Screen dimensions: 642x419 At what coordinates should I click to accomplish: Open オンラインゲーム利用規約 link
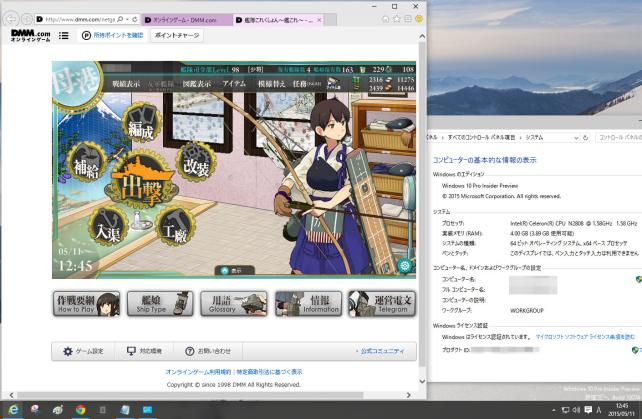(x=198, y=372)
